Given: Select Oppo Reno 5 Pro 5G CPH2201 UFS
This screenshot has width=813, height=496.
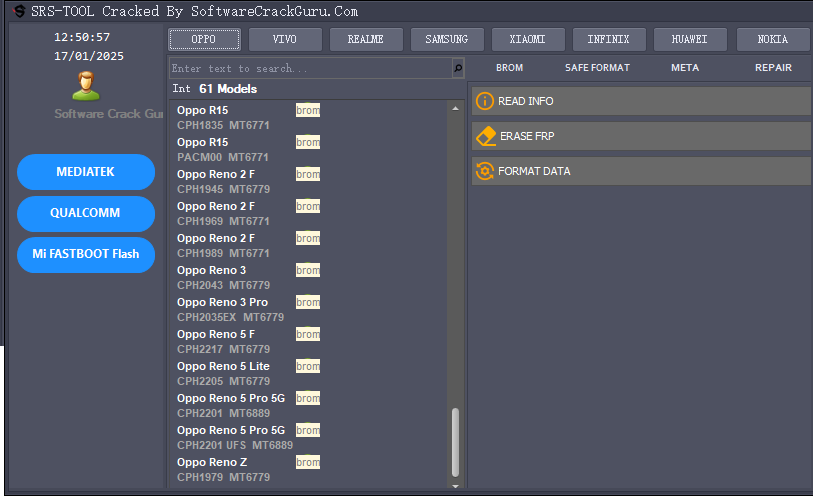Looking at the screenshot, I should (x=310, y=438).
